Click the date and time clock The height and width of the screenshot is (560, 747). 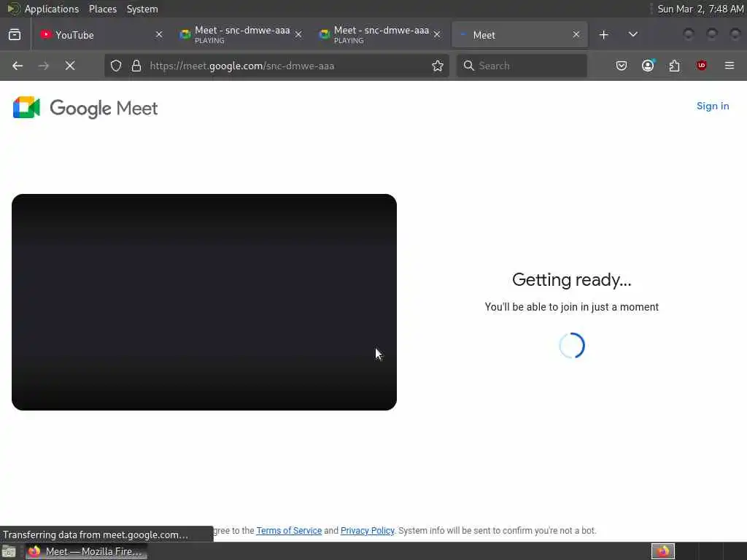[x=700, y=9]
